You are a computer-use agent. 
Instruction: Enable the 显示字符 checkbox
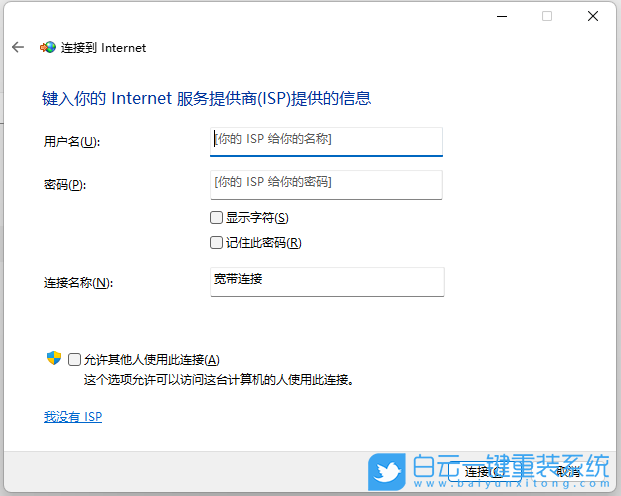216,217
